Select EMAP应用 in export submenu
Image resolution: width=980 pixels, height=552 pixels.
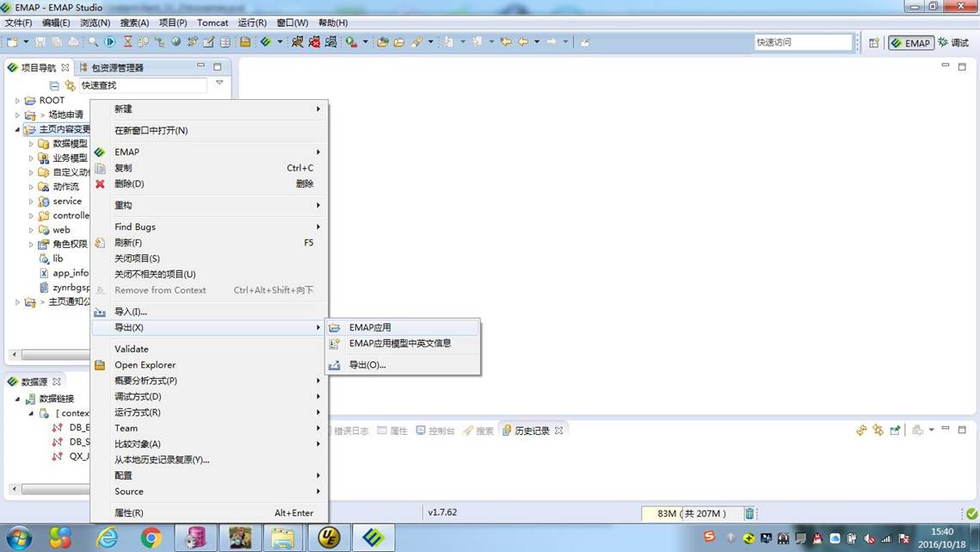(370, 327)
